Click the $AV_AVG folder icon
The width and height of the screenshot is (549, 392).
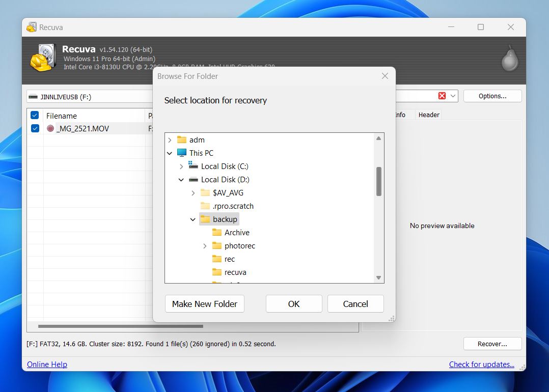click(x=205, y=192)
